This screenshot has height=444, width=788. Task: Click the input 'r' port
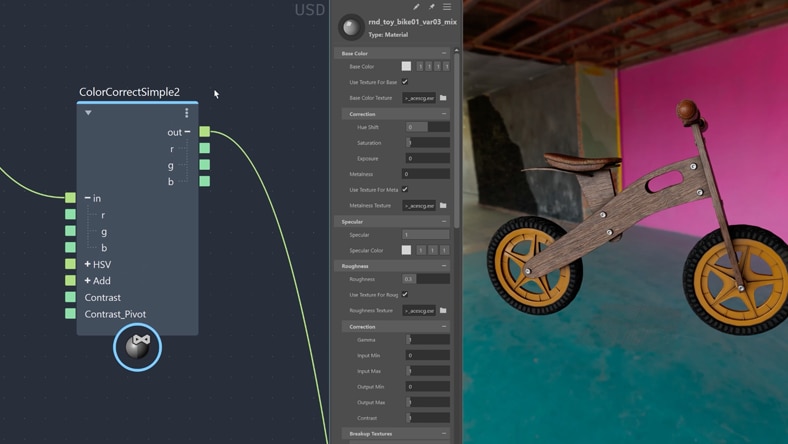click(70, 214)
